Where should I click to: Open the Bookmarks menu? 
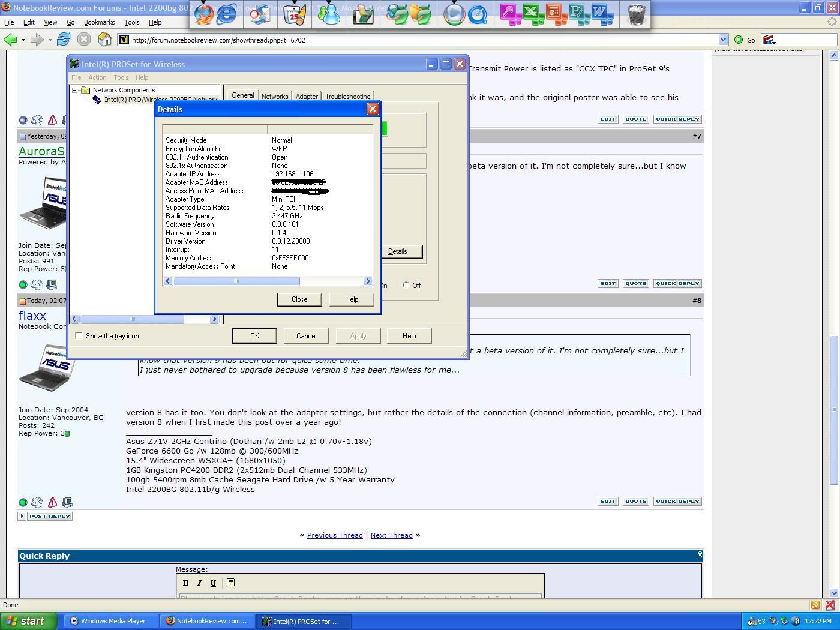[99, 22]
